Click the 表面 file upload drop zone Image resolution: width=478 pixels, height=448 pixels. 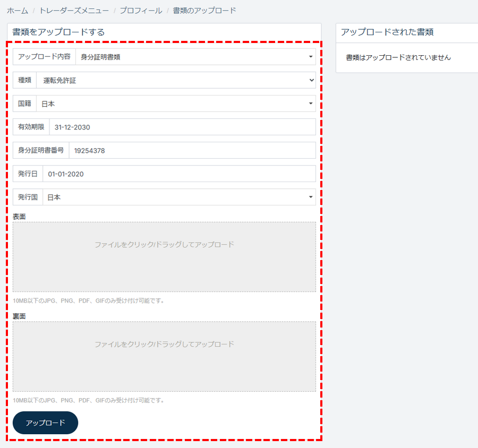164,257
